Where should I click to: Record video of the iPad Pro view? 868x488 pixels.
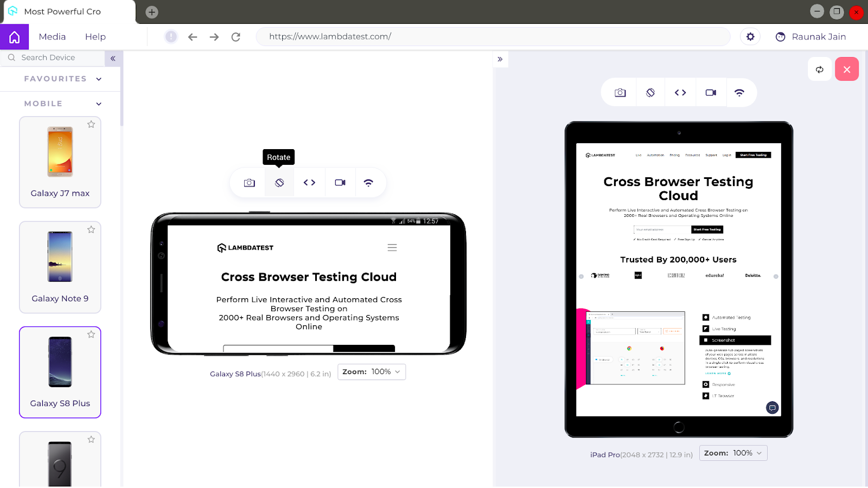click(x=711, y=93)
